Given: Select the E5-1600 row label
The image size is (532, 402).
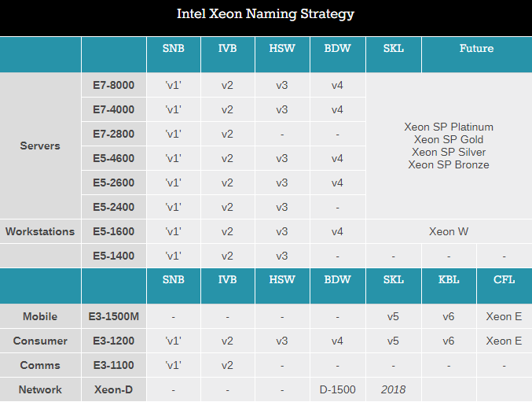Looking at the screenshot, I should [x=114, y=231].
